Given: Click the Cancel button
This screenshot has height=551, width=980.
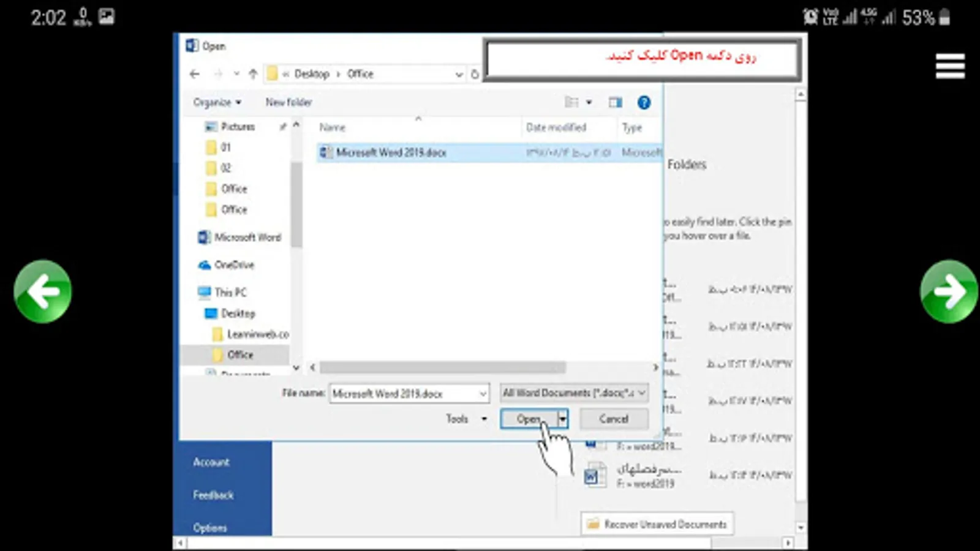Looking at the screenshot, I should 614,419.
